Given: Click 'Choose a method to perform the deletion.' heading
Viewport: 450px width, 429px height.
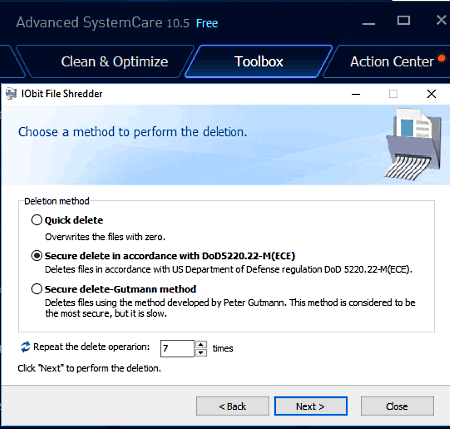Looking at the screenshot, I should tap(133, 132).
